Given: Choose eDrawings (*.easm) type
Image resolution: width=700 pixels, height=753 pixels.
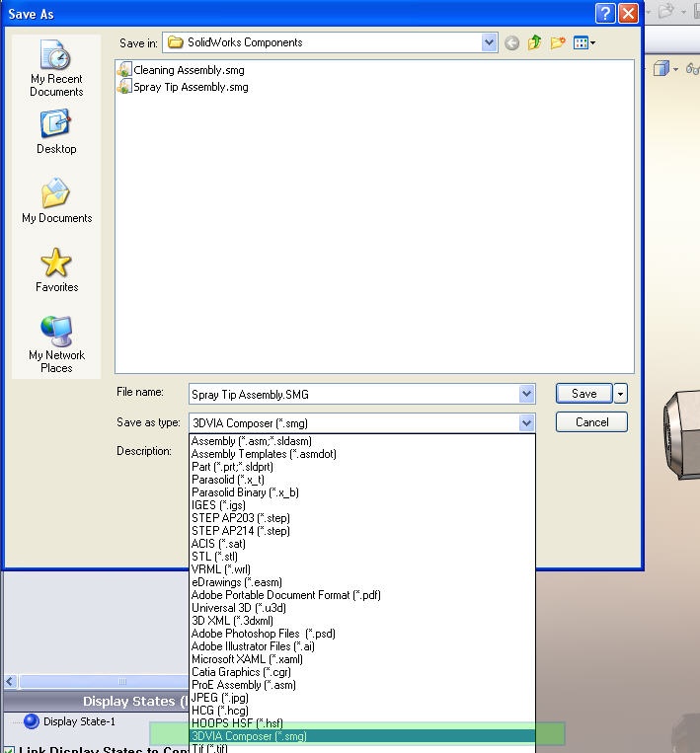Looking at the screenshot, I should [x=361, y=582].
